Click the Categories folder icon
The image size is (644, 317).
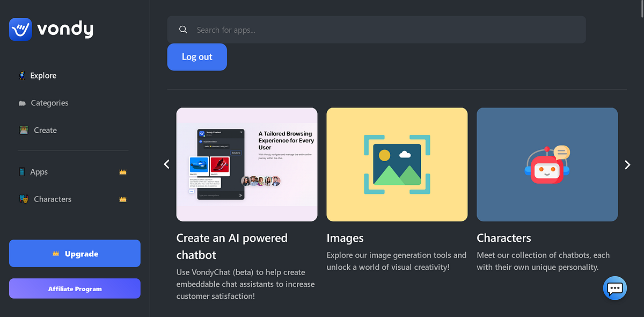[x=22, y=103]
